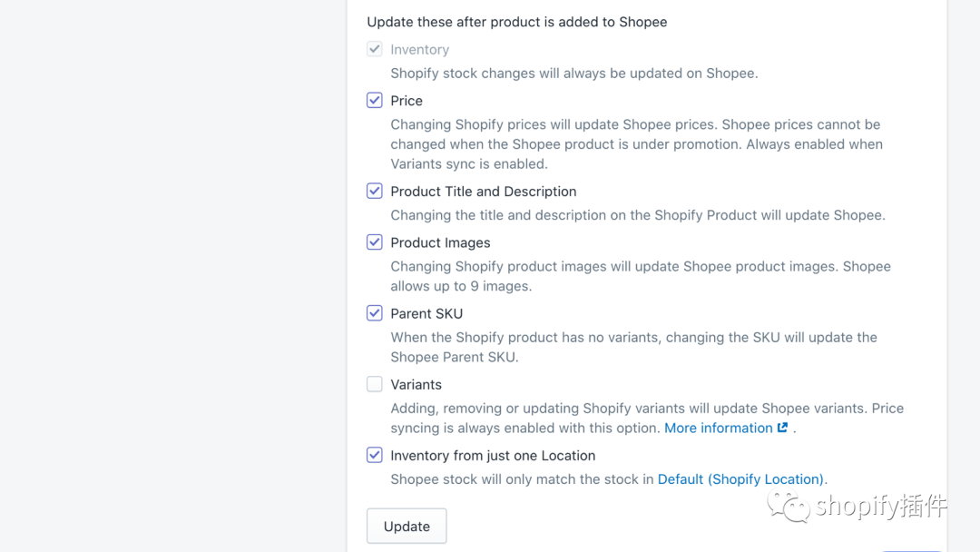
Task: Click the 'Parent SKU' label text
Action: [x=426, y=313]
